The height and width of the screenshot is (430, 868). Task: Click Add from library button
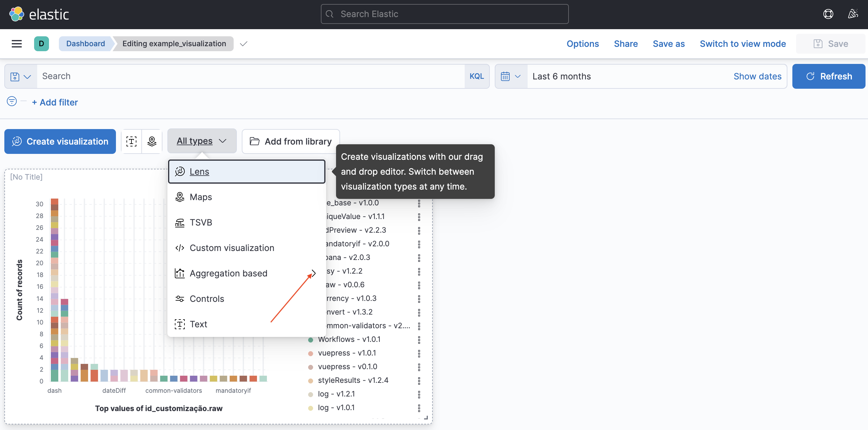point(291,141)
